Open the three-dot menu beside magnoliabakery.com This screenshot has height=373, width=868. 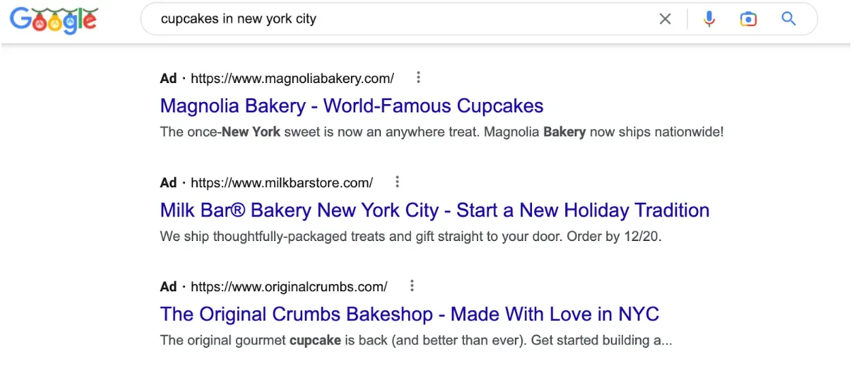click(418, 78)
